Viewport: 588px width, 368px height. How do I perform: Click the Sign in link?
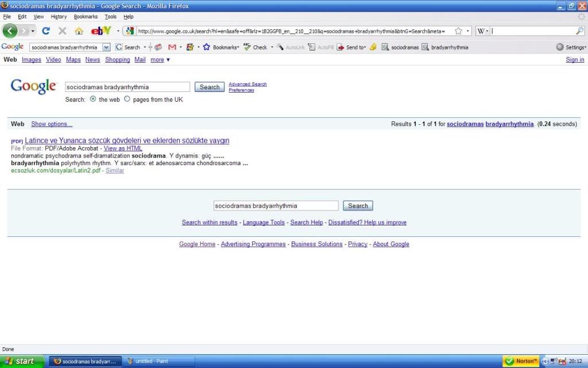point(575,60)
